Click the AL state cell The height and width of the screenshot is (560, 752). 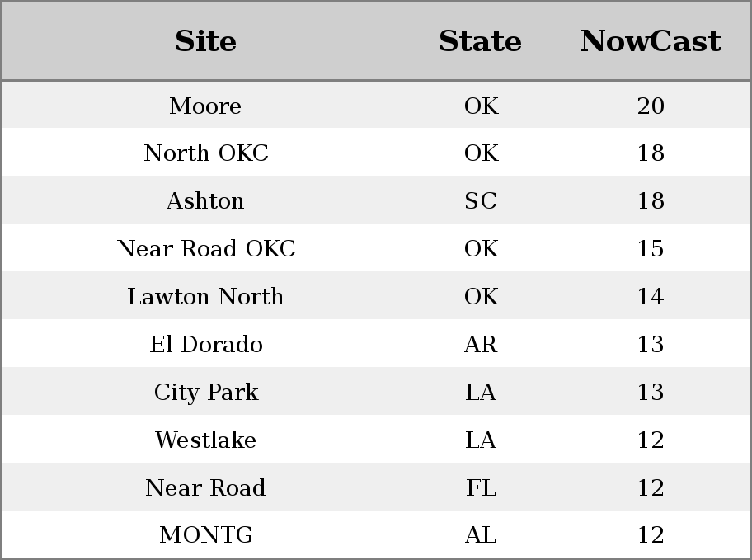click(x=481, y=535)
